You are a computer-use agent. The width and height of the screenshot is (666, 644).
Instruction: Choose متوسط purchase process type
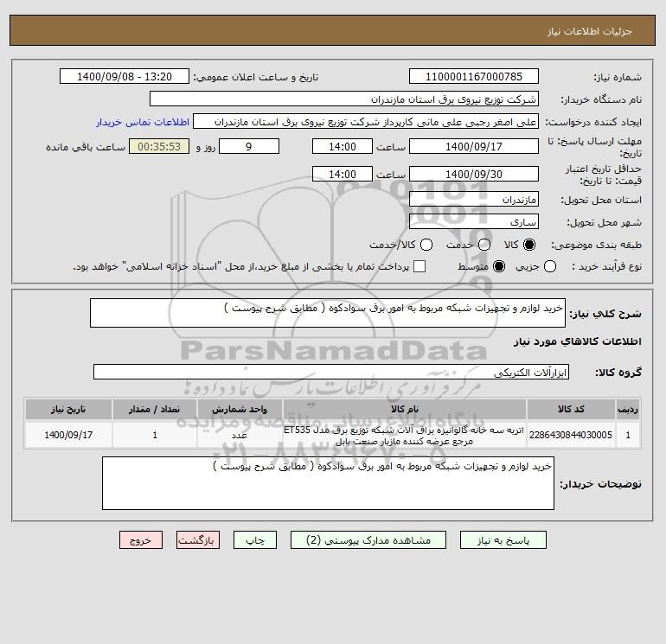pyautogui.click(x=499, y=266)
